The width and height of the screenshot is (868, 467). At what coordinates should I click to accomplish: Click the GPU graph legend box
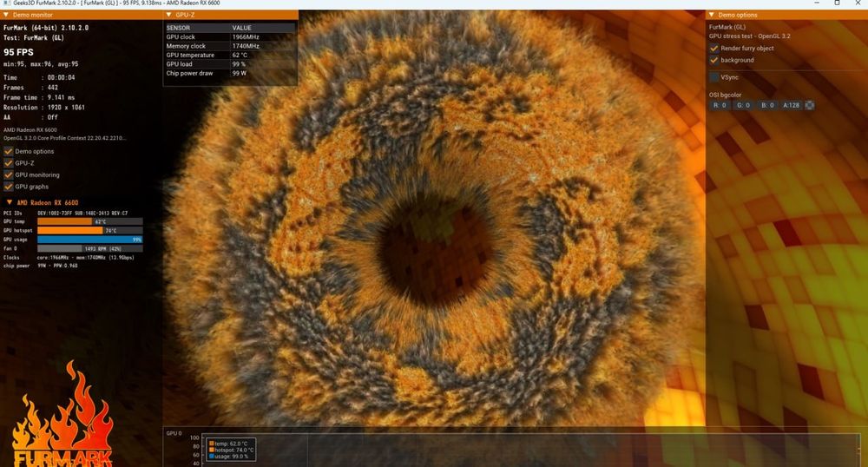[x=232, y=450]
